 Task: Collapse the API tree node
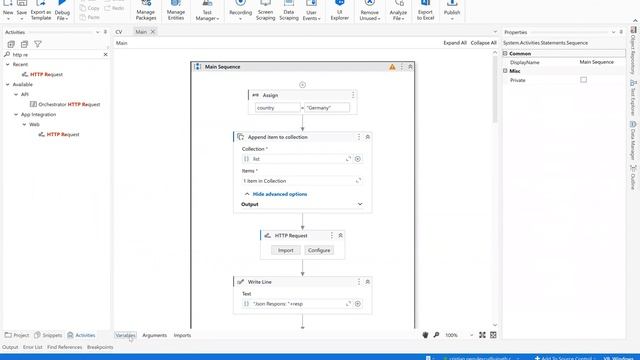pyautogui.click(x=16, y=94)
